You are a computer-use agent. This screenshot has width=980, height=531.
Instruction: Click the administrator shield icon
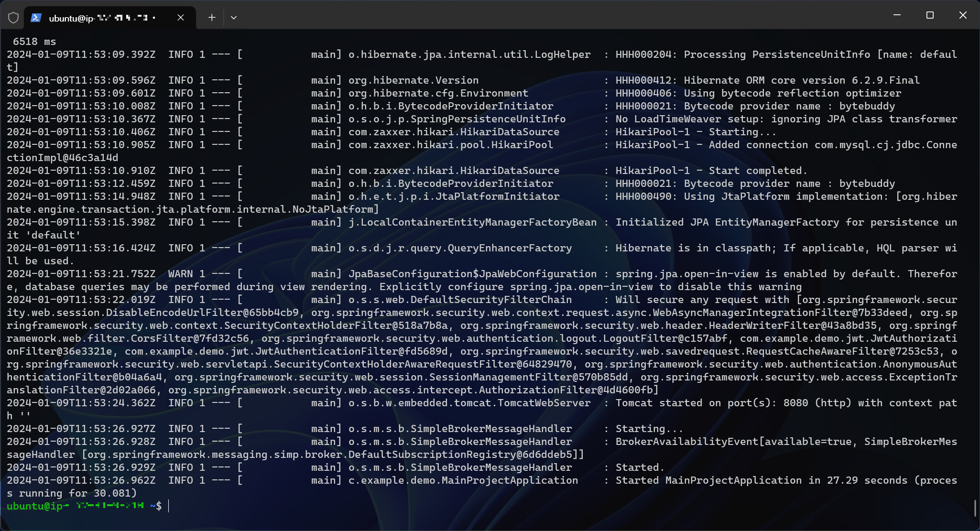tap(13, 18)
